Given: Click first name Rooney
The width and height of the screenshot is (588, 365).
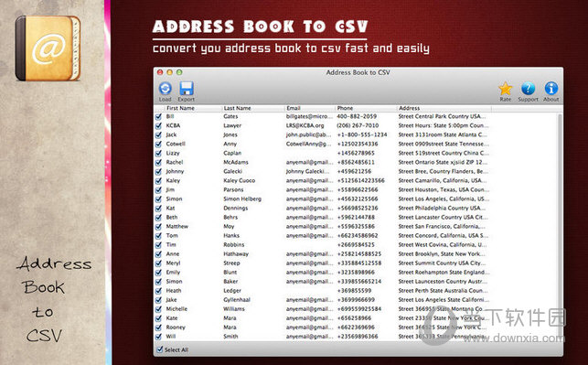Looking at the screenshot, I should pyautogui.click(x=176, y=327).
